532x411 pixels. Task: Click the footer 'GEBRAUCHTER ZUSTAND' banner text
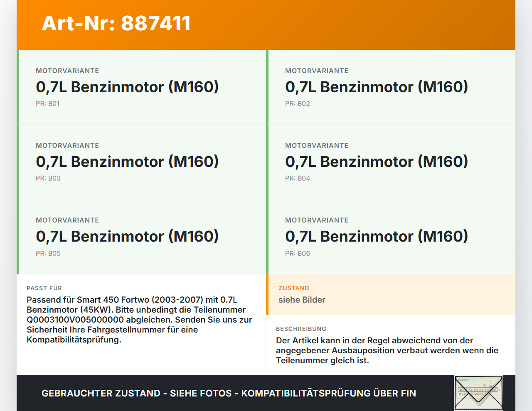[x=101, y=393]
